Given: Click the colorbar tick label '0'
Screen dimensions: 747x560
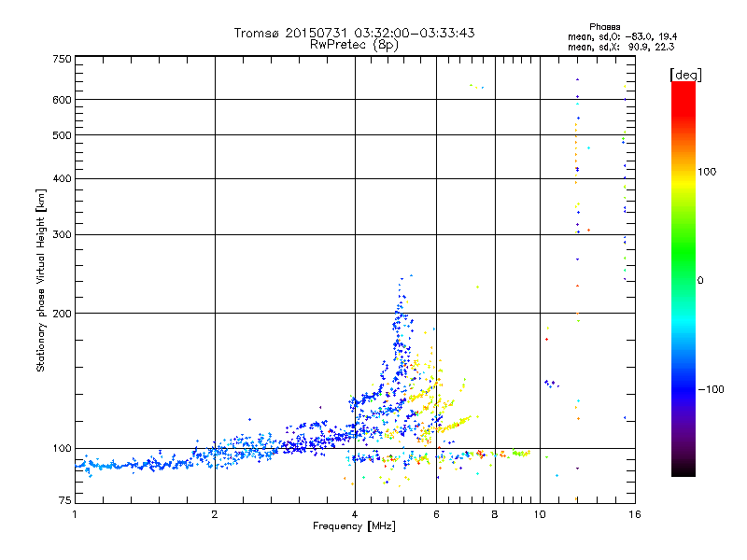Looking at the screenshot, I should [699, 281].
